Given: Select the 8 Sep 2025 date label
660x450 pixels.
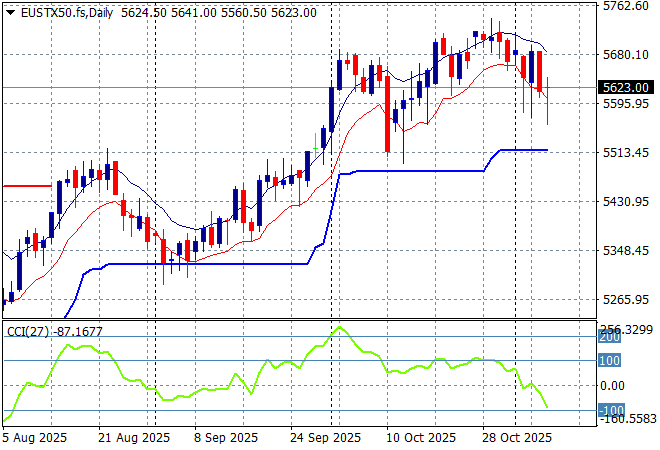Looking at the screenshot, I should pos(223,437).
